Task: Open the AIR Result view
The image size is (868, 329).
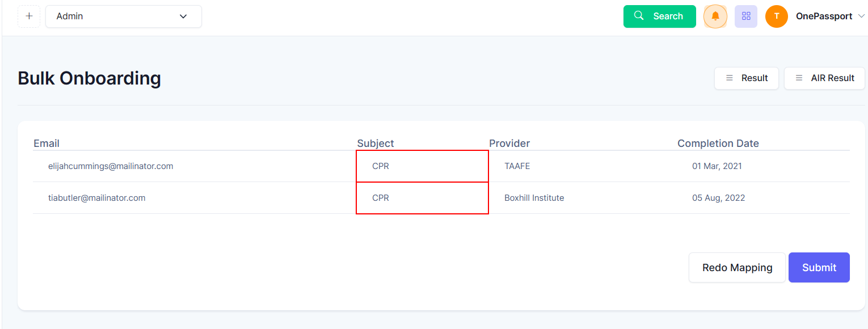Action: (824, 78)
